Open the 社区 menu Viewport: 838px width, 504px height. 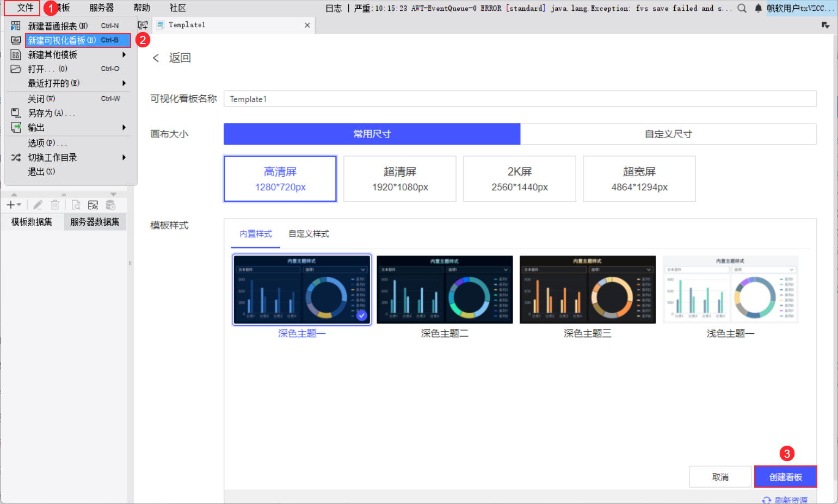[x=176, y=8]
